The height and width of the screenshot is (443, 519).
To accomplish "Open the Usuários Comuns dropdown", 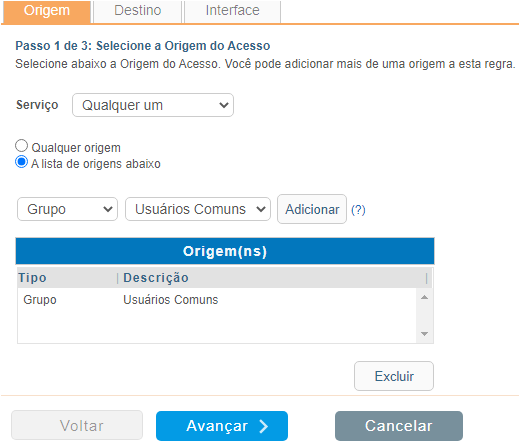I will [x=198, y=209].
